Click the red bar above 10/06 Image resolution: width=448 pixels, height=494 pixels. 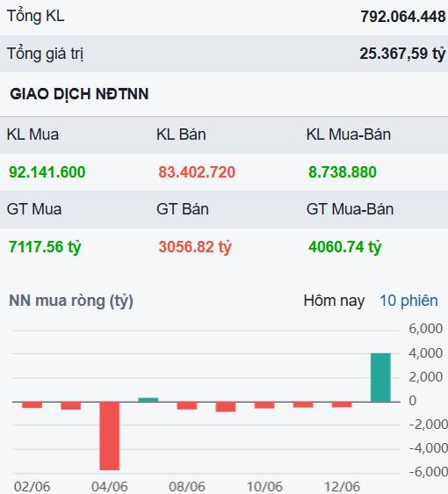[264, 405]
